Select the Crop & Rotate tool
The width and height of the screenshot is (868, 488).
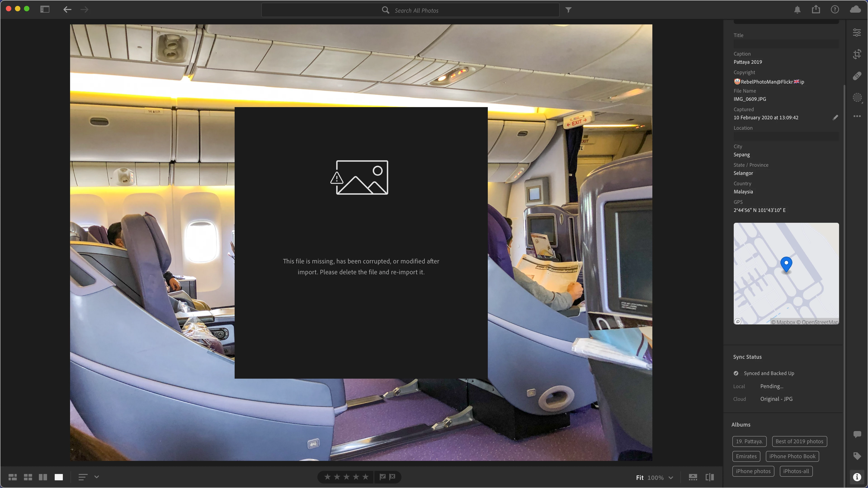click(856, 54)
